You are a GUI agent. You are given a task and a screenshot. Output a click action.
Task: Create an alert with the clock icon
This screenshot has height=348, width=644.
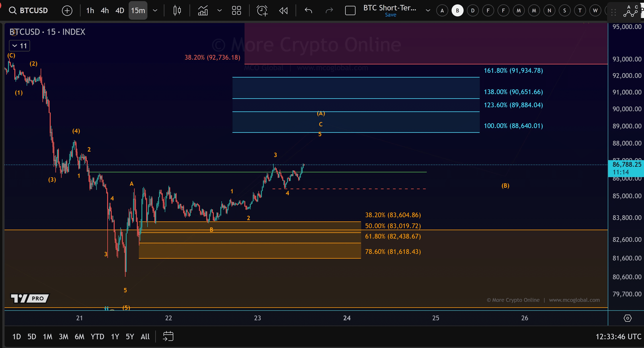coord(262,11)
